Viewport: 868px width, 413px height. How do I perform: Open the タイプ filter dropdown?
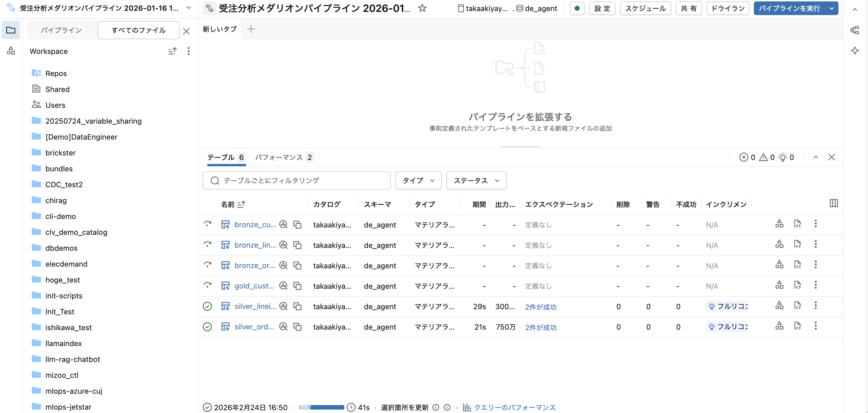[418, 180]
